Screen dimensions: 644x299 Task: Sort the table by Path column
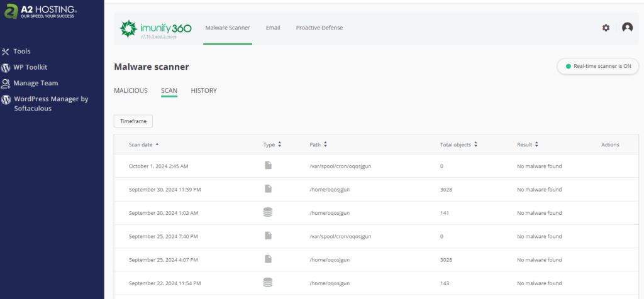(318, 144)
